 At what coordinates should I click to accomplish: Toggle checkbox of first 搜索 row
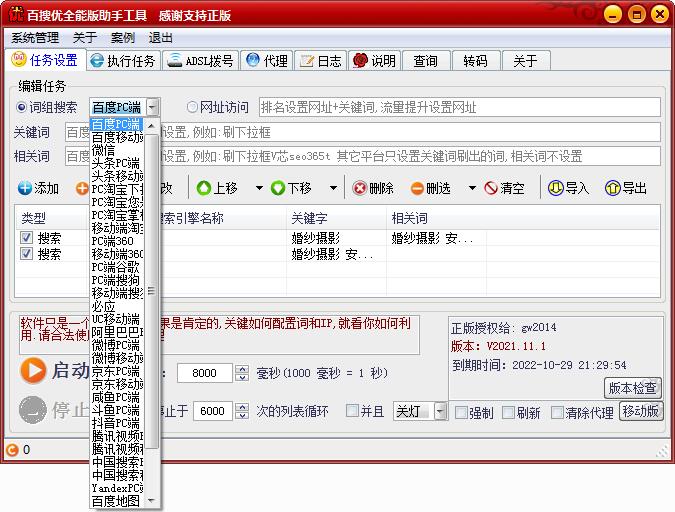tap(26, 237)
